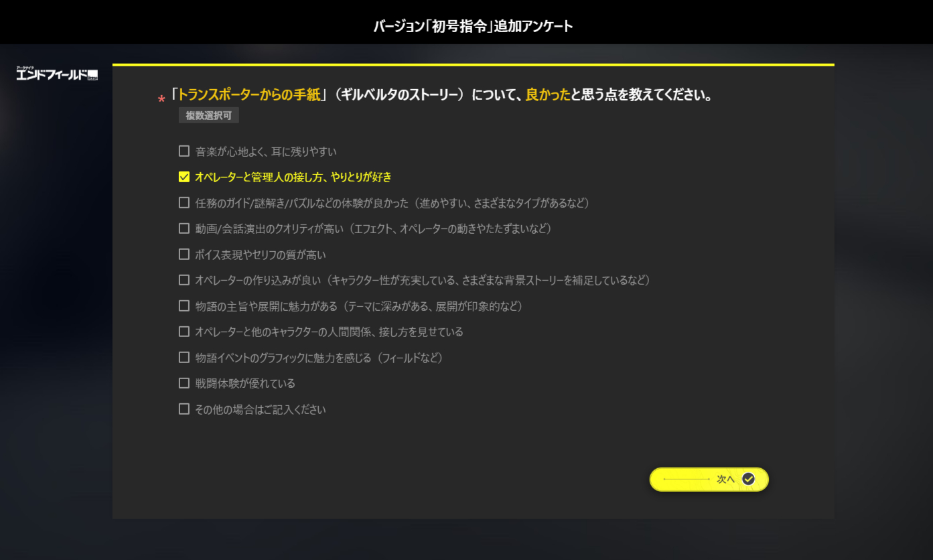Screen dimensions: 933x560
Task: Uncheck the オペレーターと管理人の接し方 option
Action: 184,178
